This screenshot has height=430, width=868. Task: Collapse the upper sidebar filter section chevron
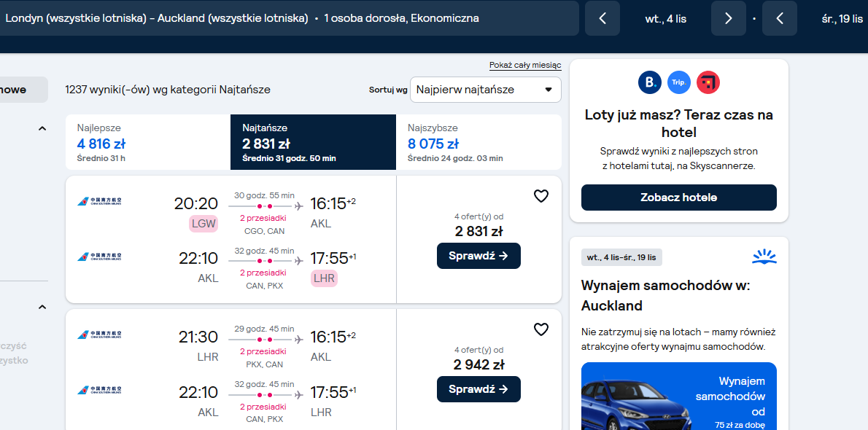[42, 128]
